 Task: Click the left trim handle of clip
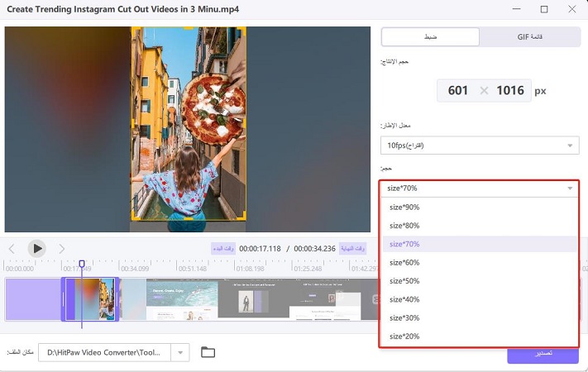[x=64, y=299]
